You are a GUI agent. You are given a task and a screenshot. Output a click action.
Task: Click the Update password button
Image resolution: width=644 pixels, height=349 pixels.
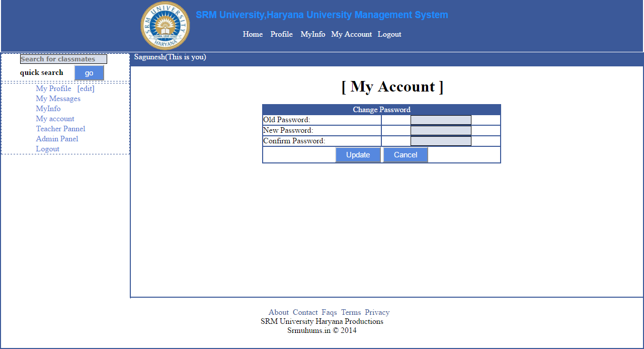coord(358,155)
